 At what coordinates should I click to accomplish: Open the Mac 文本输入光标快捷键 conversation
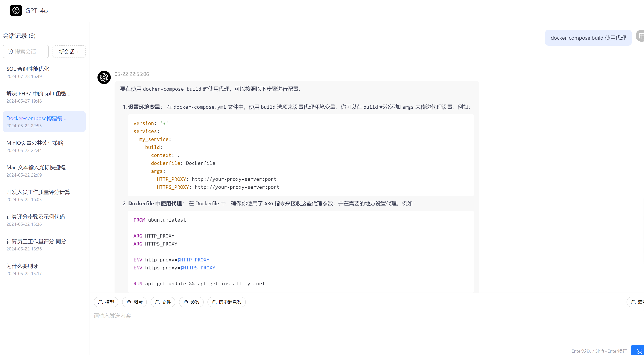(x=44, y=171)
